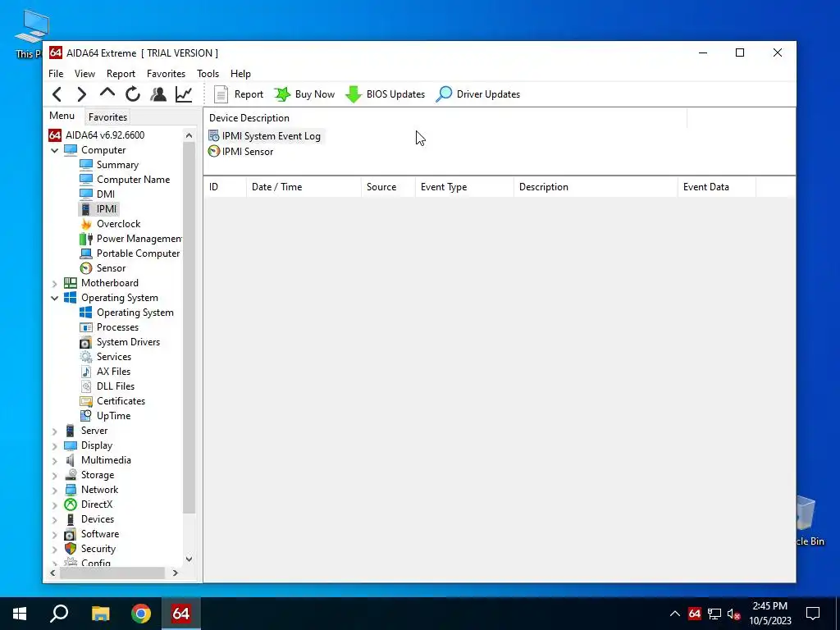The width and height of the screenshot is (840, 630).
Task: Expand the Network tree node
Action: point(55,491)
